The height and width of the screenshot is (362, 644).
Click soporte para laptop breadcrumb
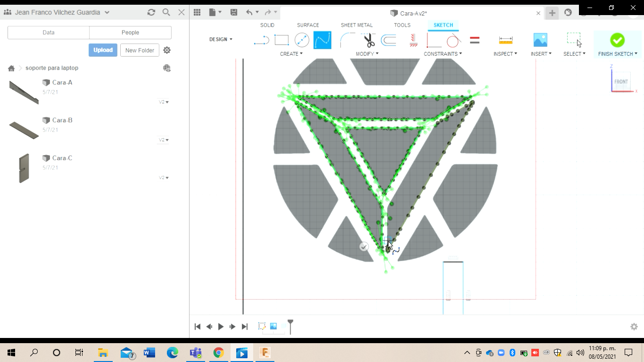click(52, 68)
